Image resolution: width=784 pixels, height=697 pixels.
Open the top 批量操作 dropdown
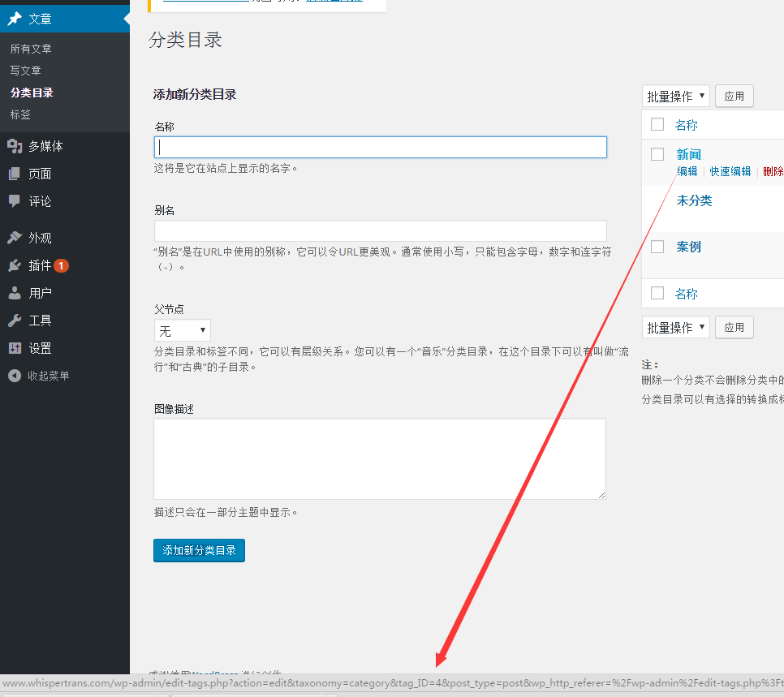[675, 96]
